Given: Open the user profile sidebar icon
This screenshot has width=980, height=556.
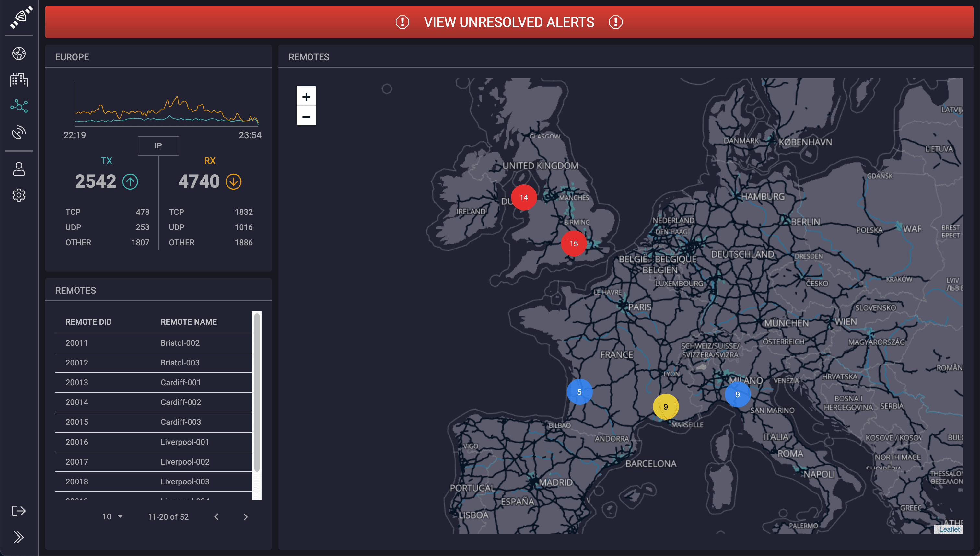Looking at the screenshot, I should pos(19,169).
